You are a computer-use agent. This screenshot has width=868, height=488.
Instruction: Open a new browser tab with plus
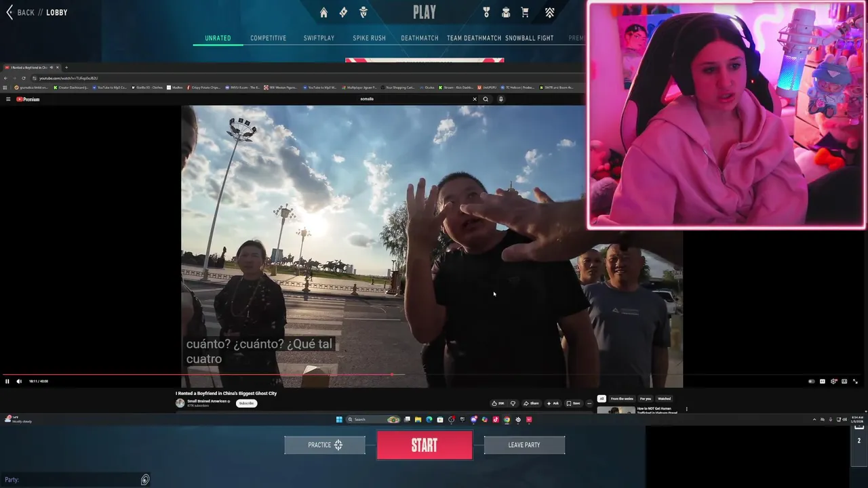pos(66,67)
